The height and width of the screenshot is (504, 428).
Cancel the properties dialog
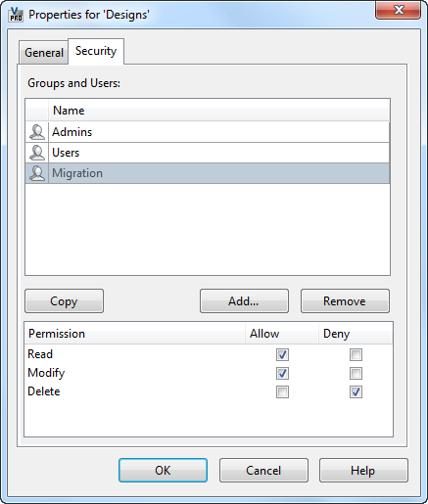(x=263, y=471)
